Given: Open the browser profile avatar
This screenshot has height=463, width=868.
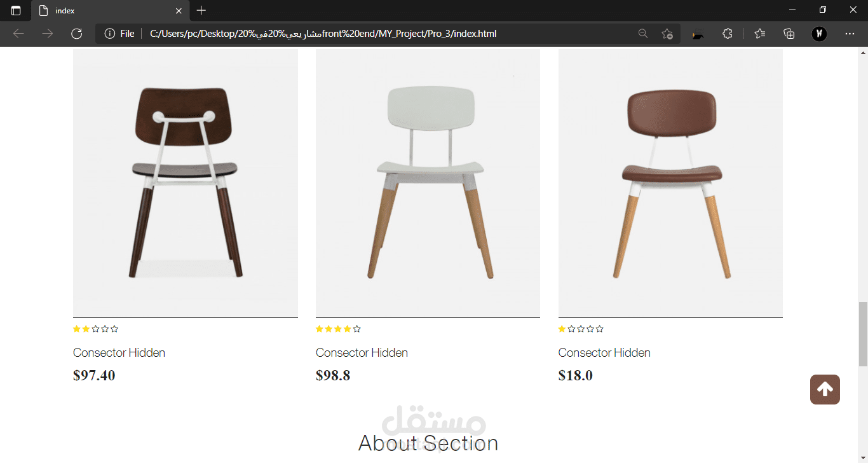Looking at the screenshot, I should [x=819, y=34].
